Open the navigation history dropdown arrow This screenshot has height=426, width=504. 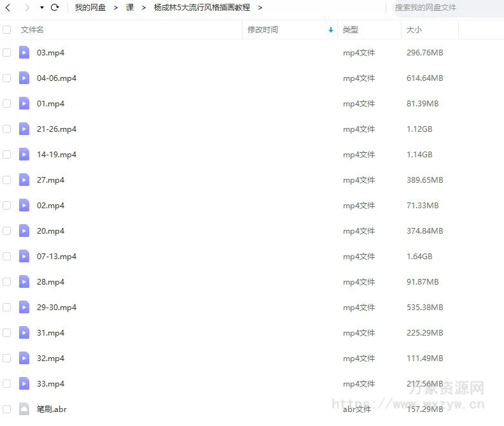pyautogui.click(x=42, y=8)
